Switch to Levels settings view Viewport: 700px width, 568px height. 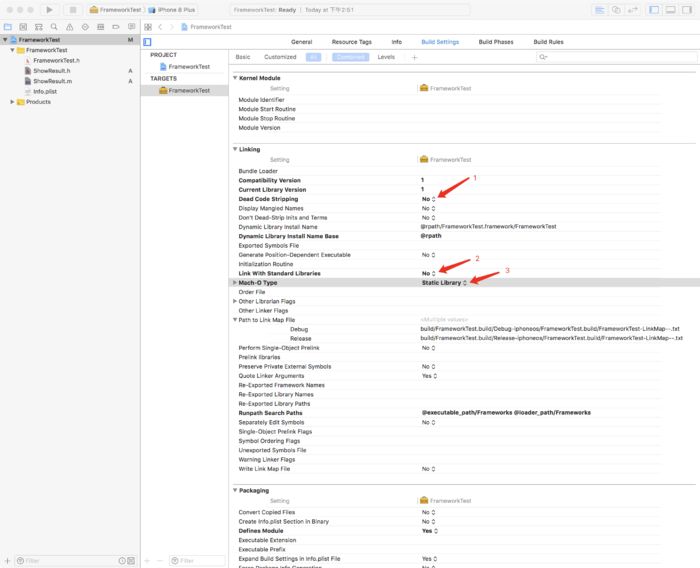(x=386, y=57)
